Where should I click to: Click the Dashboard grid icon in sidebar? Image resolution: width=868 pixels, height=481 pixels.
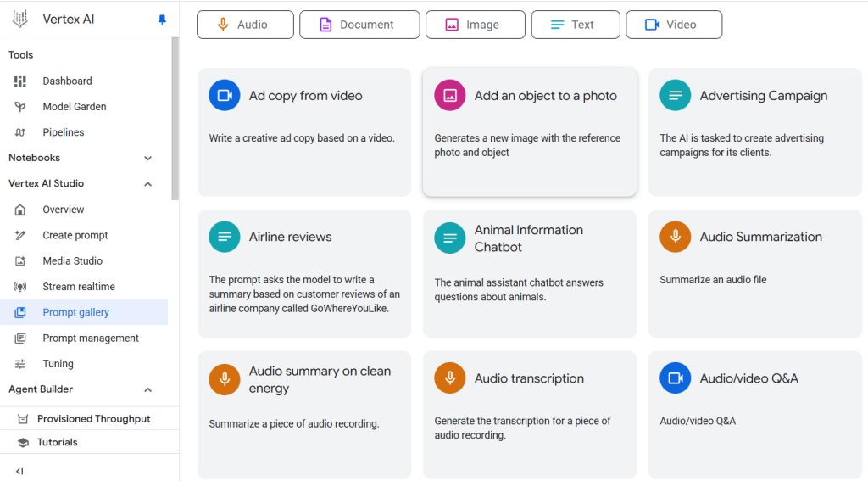pyautogui.click(x=20, y=81)
